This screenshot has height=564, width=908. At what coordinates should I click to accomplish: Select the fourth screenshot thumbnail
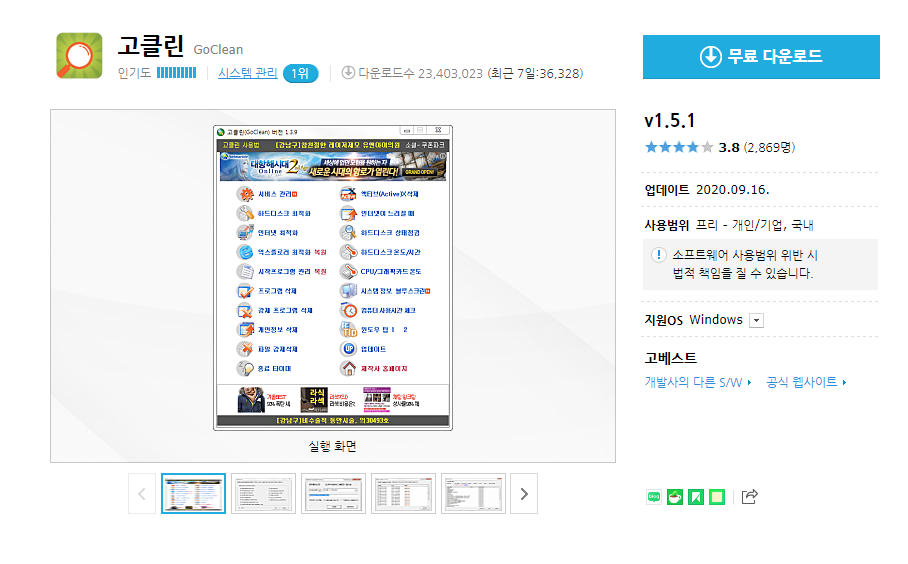404,493
